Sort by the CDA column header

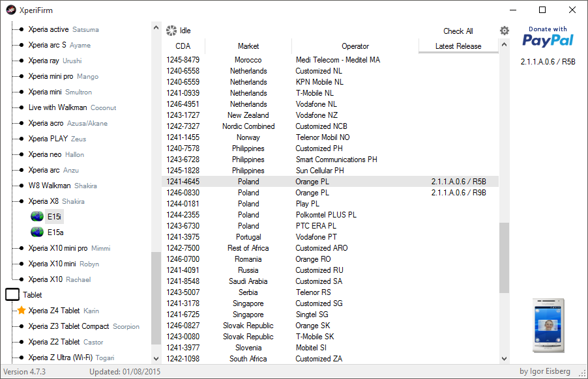(183, 46)
